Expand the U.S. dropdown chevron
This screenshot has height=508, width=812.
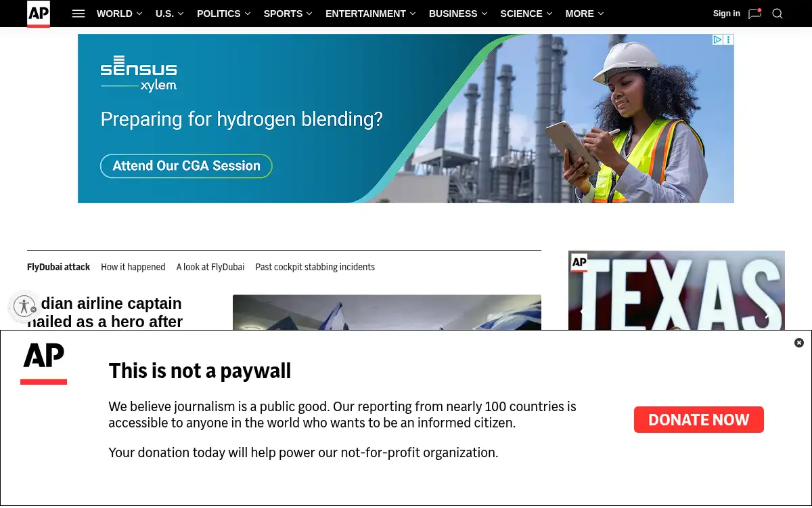point(181,14)
